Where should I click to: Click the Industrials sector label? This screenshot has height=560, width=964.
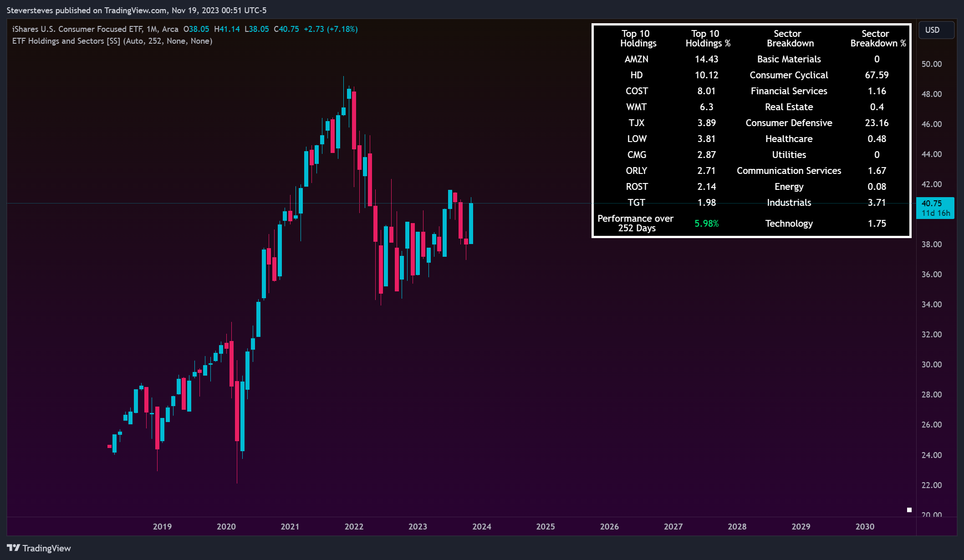pos(789,203)
